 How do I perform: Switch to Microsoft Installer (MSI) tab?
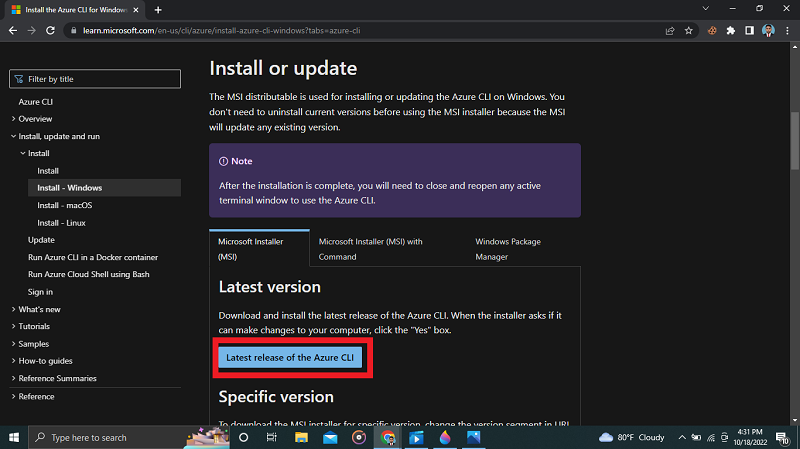259,248
